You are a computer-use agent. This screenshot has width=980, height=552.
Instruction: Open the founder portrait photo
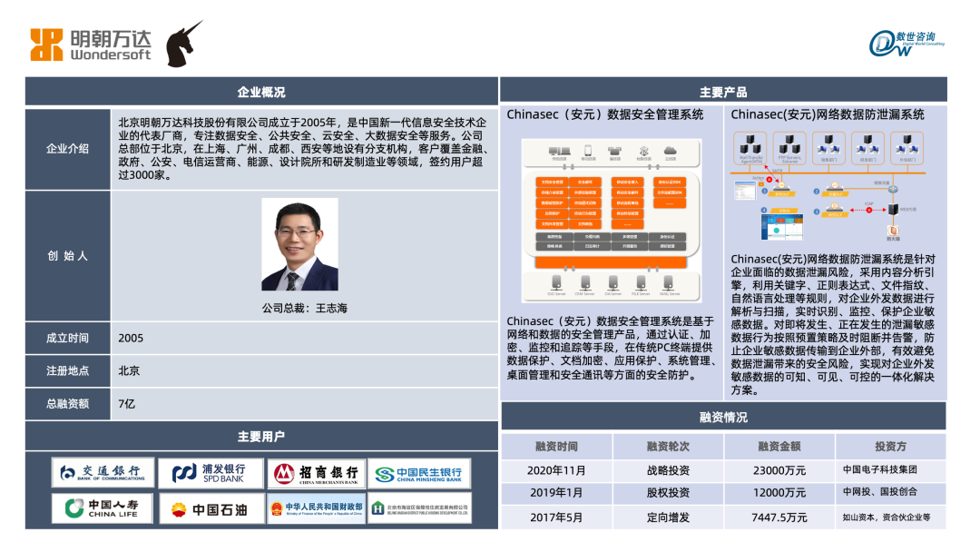[300, 244]
